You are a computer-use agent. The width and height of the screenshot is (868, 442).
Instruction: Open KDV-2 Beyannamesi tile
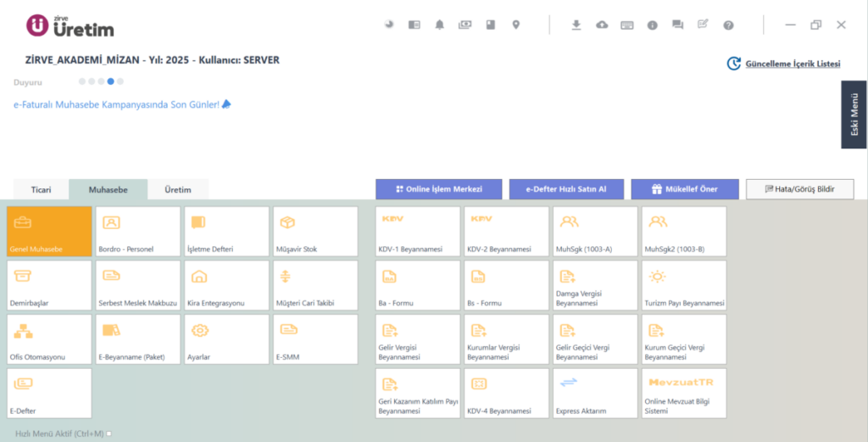[x=507, y=232]
